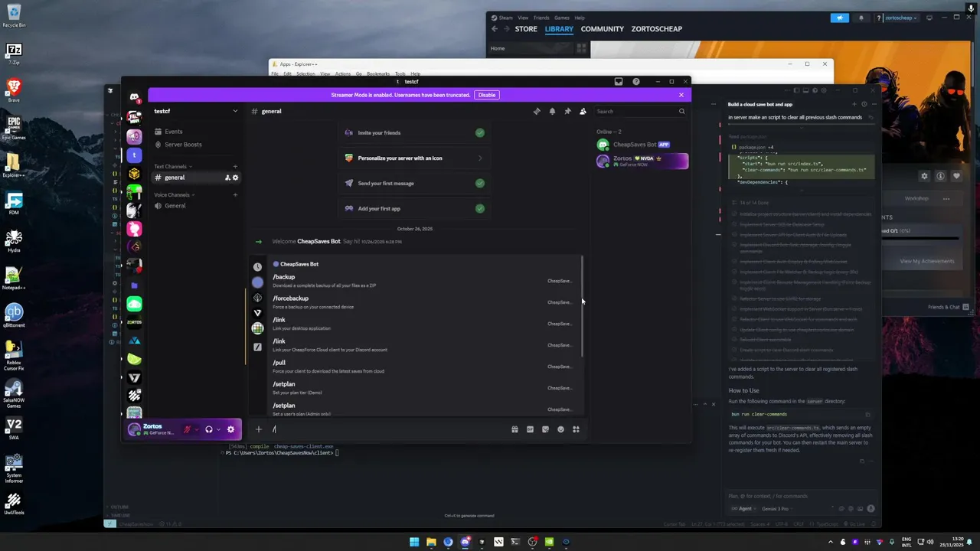Select the 't' testcf server icon
Viewport: 980px width, 551px height.
(x=134, y=155)
